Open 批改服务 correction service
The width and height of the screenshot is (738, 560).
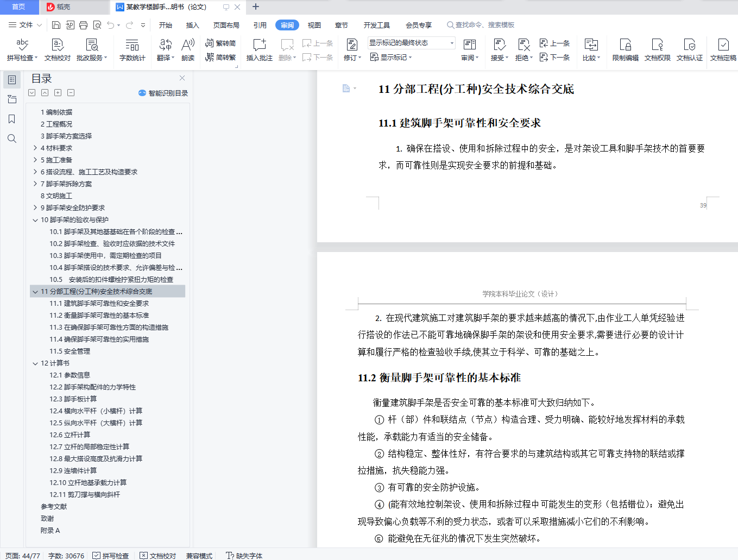pos(92,49)
